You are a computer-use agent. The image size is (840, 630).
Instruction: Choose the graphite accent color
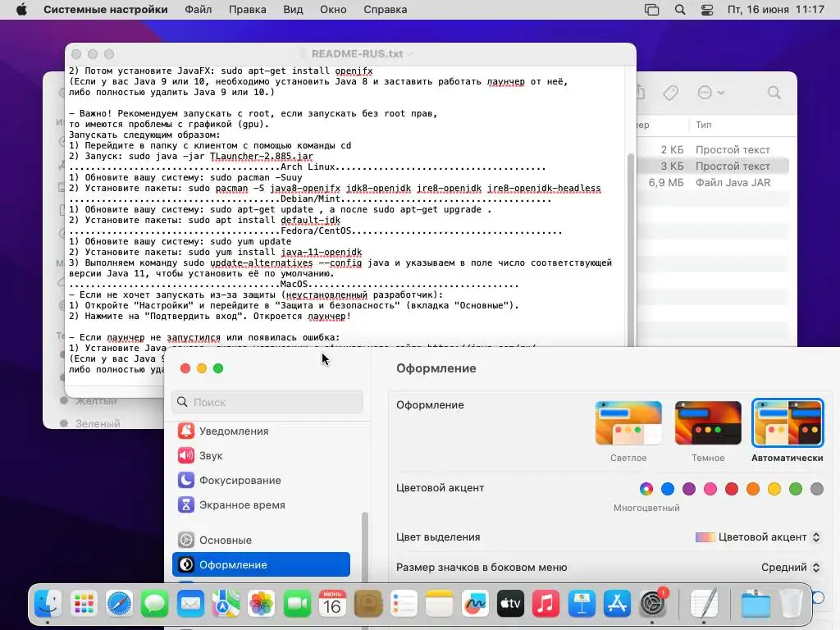coord(817,489)
